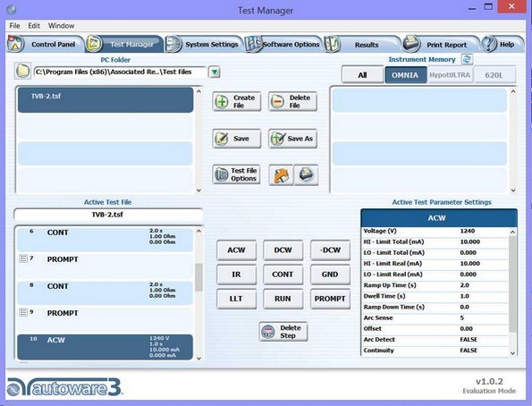Click the list icon beside step 7
The image size is (532, 406).
23,258
